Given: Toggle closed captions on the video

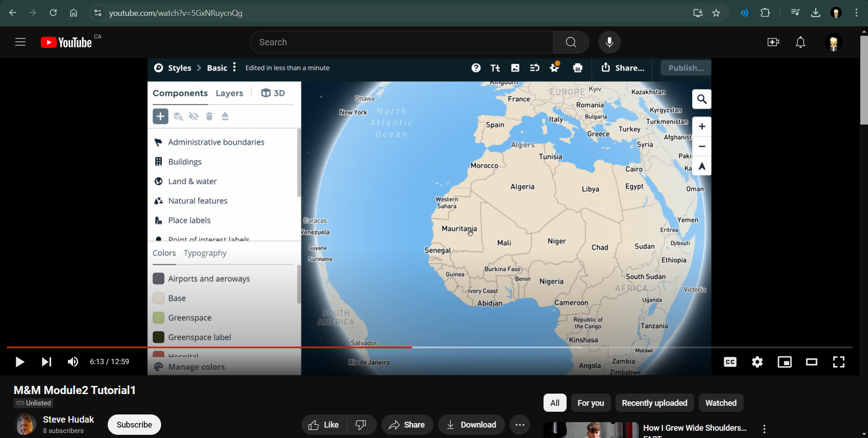Looking at the screenshot, I should (x=730, y=362).
